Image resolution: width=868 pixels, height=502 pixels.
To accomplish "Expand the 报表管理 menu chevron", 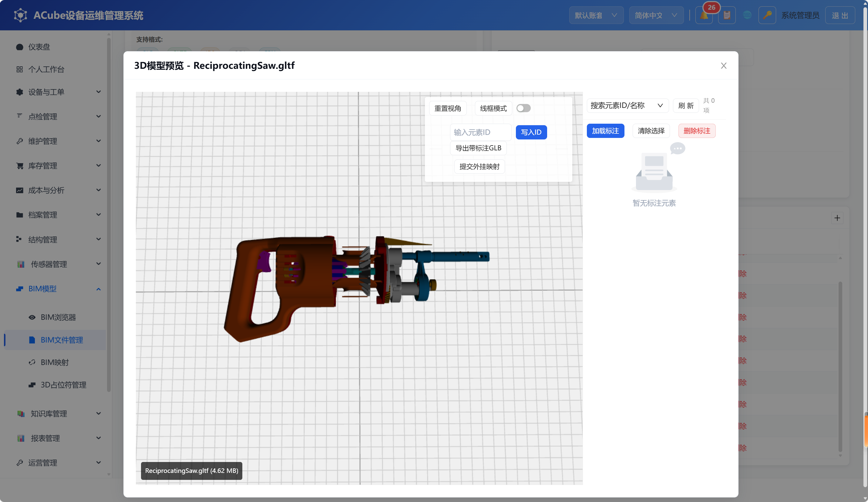I will click(x=99, y=438).
